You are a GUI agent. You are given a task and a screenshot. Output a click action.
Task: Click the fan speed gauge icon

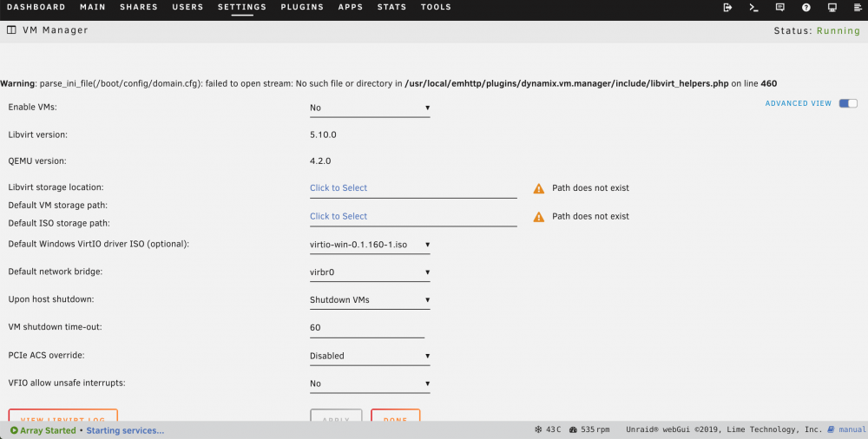pyautogui.click(x=573, y=429)
